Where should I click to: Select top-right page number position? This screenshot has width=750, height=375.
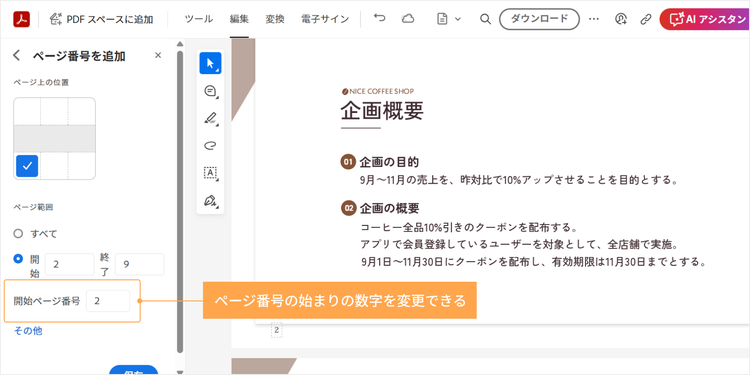[81, 111]
